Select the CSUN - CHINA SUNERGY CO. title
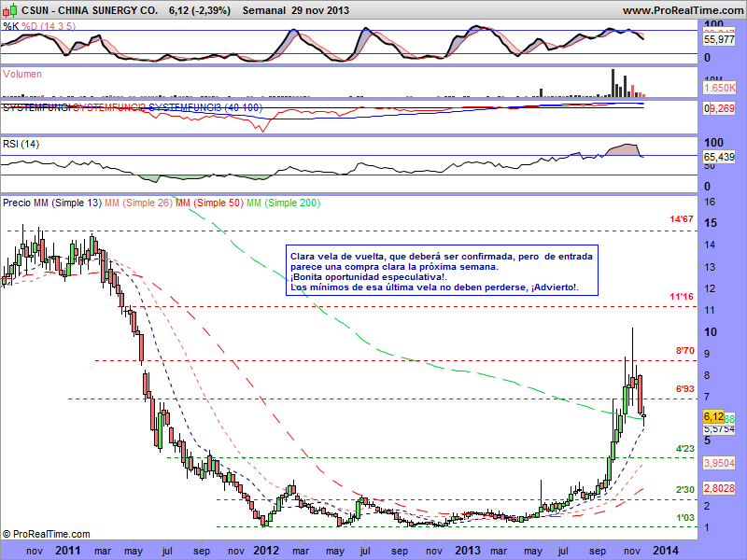This screenshot has width=747, height=560. point(90,10)
